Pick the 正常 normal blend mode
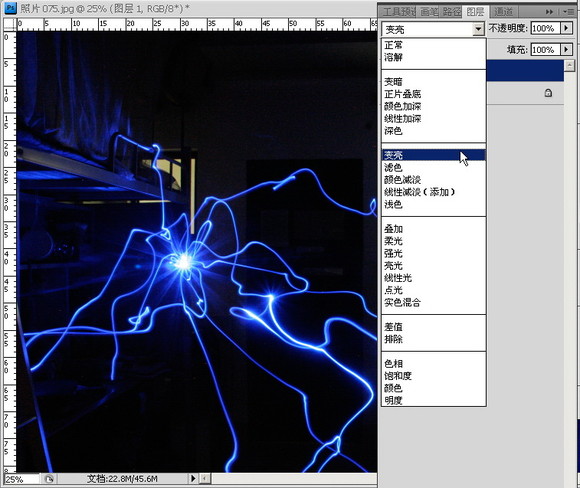 click(393, 45)
